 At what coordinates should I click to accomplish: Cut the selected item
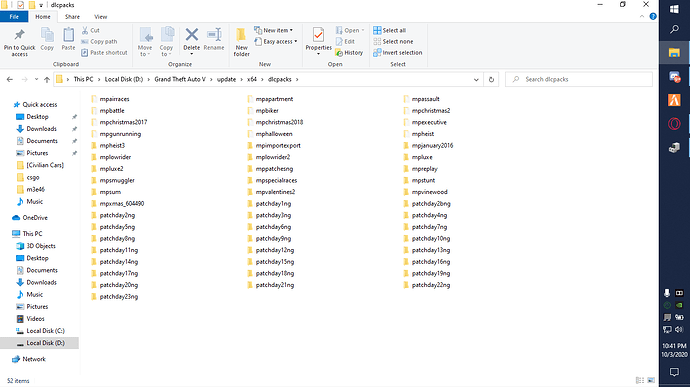(x=91, y=30)
